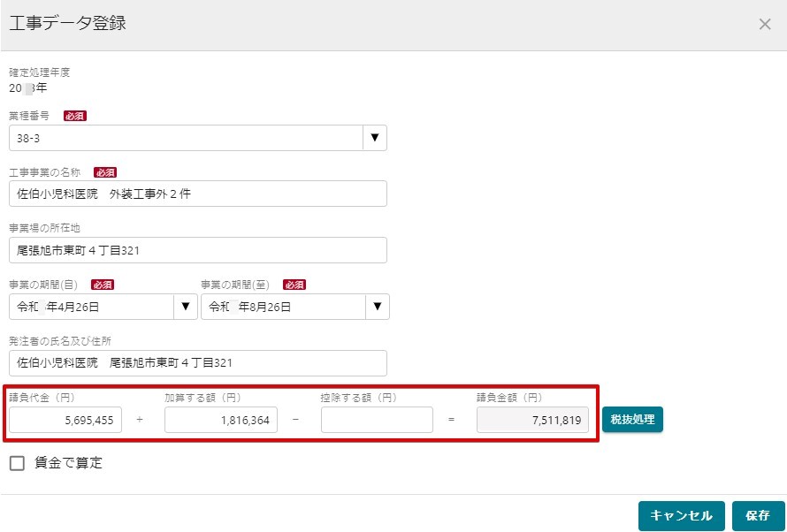Viewport: 787px width, 532px height.
Task: Expand the 事業の期間(自) date dropdown
Action: [x=185, y=307]
